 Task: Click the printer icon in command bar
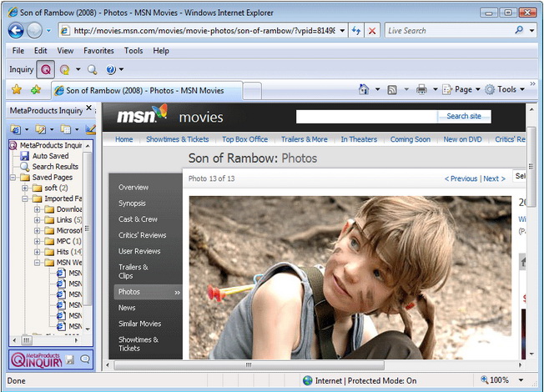(x=421, y=89)
